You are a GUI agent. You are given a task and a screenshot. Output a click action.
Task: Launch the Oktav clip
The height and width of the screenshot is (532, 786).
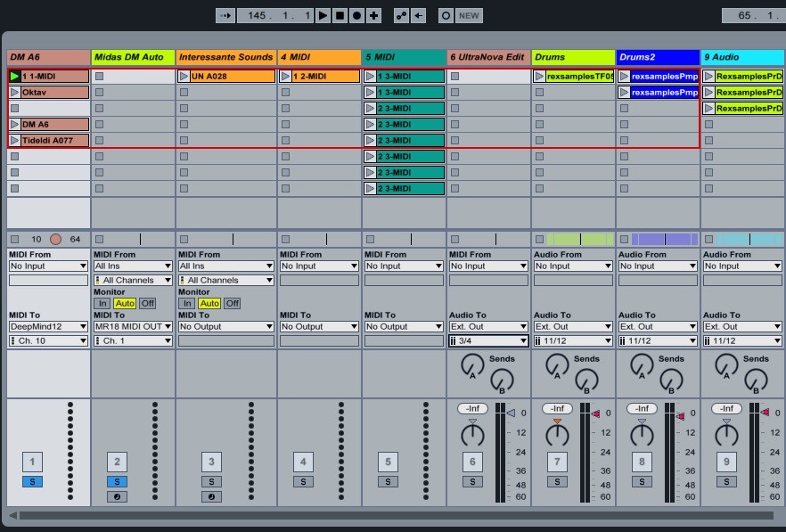click(x=14, y=93)
